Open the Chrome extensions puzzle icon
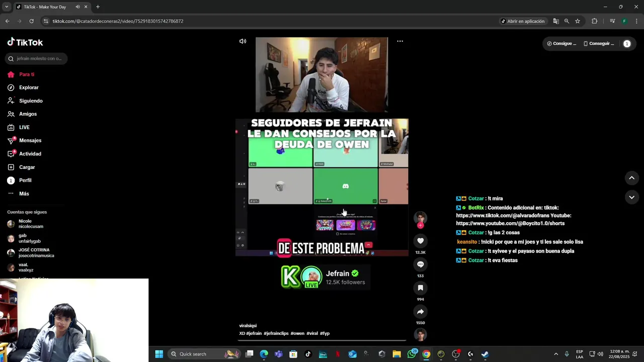 pyautogui.click(x=594, y=21)
